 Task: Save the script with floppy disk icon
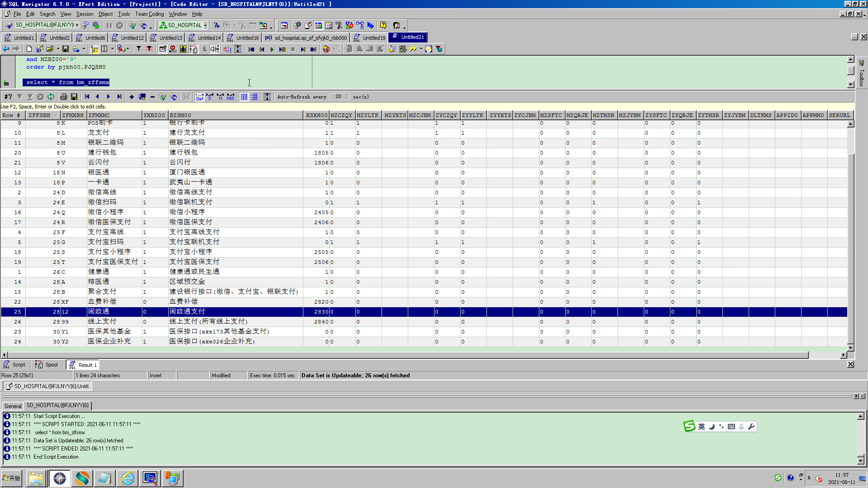66,49
